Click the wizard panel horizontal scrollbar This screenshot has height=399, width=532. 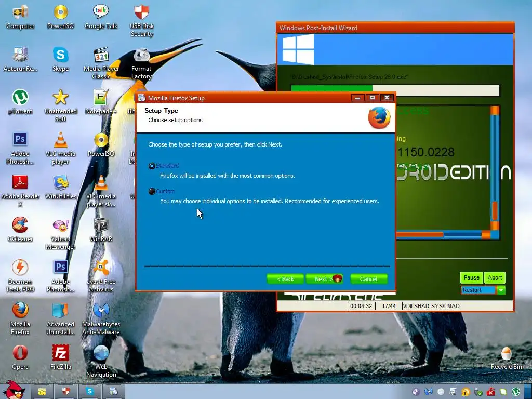[443, 234]
